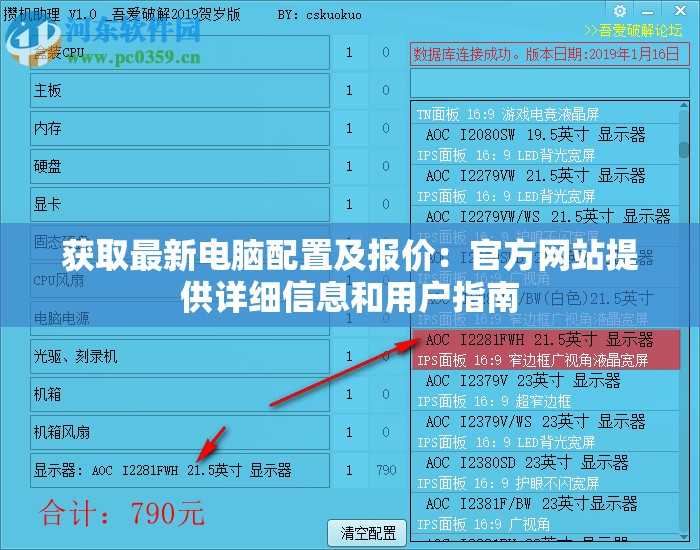
Task: Click IPS面板 16:9 护眼不闪宽屏 under I2380SD
Action: pos(508,483)
